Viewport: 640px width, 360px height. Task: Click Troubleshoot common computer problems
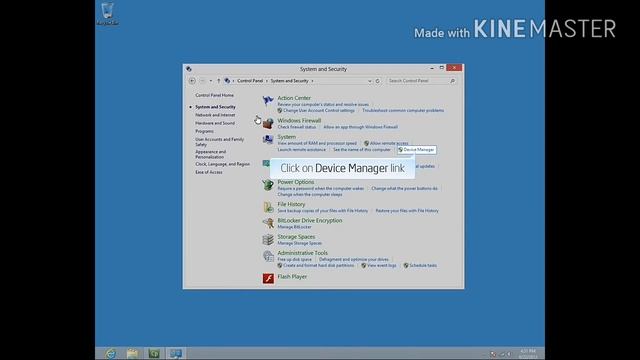click(x=403, y=111)
